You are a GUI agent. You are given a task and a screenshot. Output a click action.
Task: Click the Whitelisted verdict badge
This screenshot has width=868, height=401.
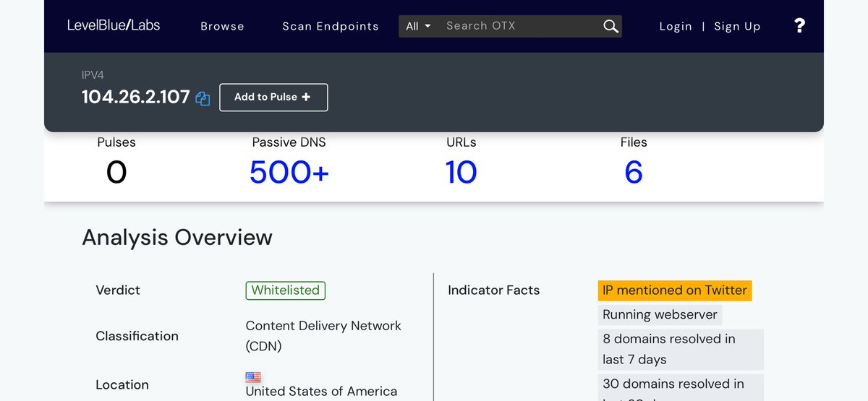pyautogui.click(x=285, y=290)
